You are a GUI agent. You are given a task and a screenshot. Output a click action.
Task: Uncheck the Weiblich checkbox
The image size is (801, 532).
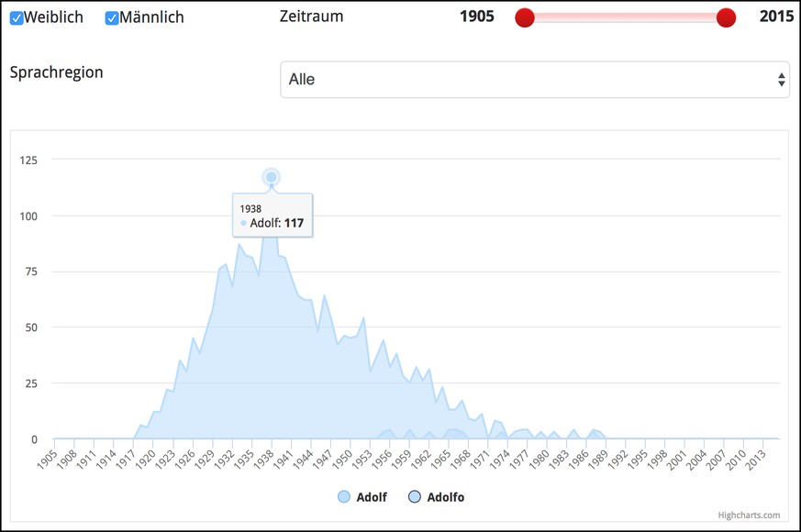pyautogui.click(x=17, y=18)
